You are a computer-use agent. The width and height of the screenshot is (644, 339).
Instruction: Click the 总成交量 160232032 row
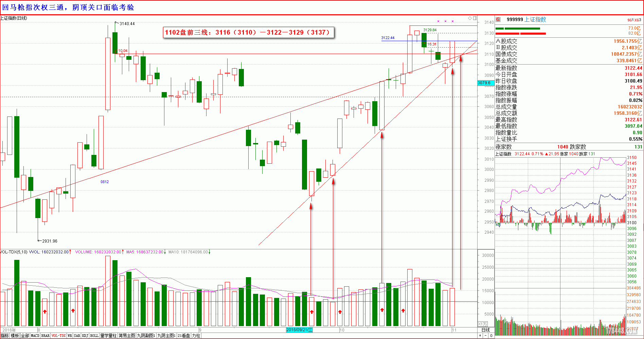pos(569,107)
